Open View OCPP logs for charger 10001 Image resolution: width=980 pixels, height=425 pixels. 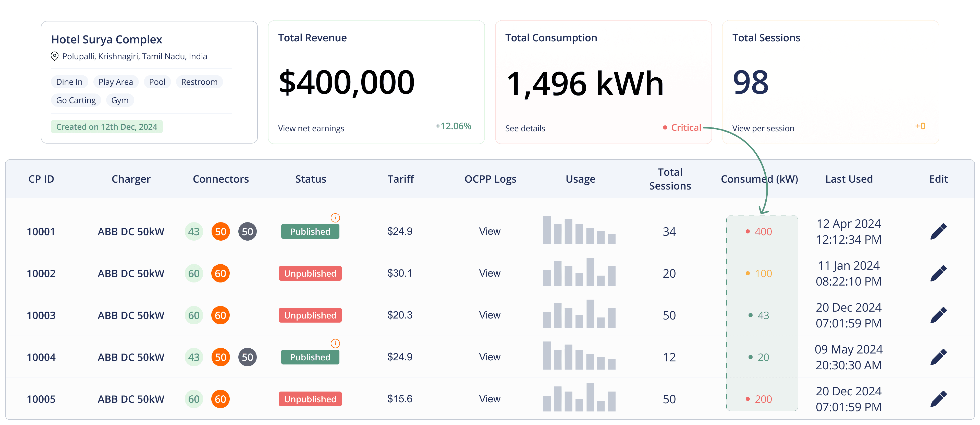(x=490, y=232)
